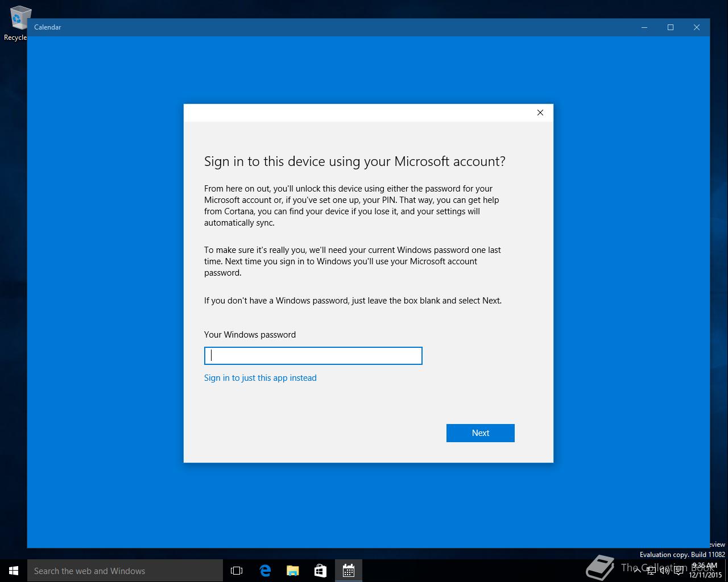Maximize the Calendar window
Screen dimensions: 728x582
coord(671,27)
